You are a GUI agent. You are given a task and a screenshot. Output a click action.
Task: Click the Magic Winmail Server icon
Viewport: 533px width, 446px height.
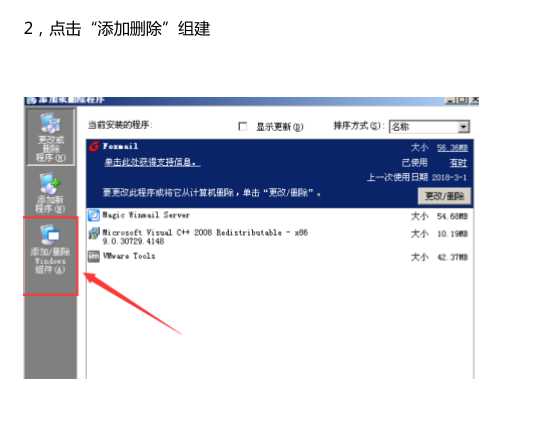(94, 216)
